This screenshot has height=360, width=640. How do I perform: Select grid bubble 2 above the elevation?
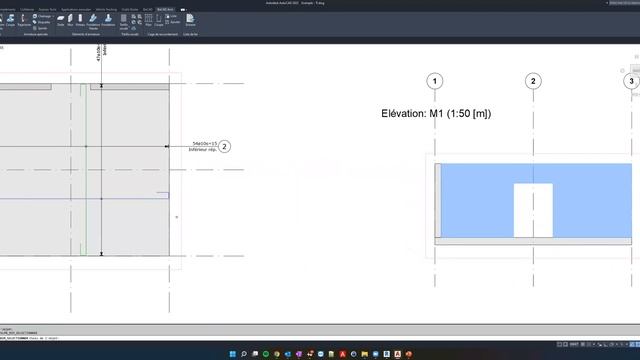click(533, 81)
